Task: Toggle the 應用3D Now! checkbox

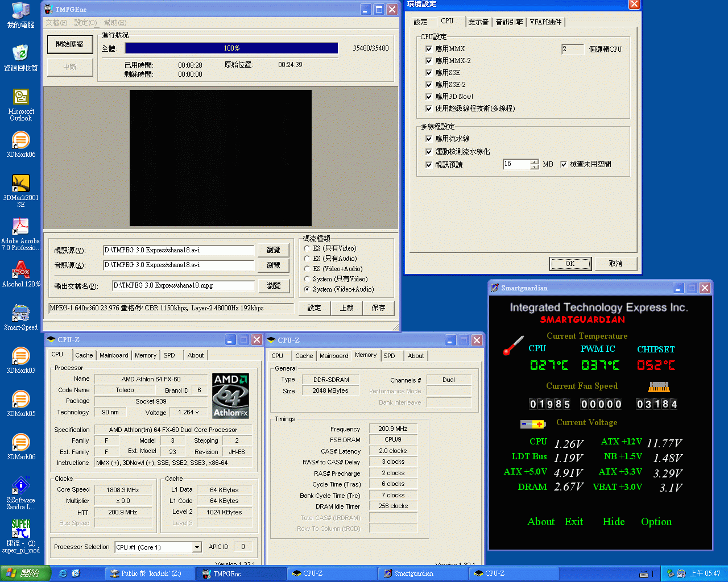Action: point(429,97)
